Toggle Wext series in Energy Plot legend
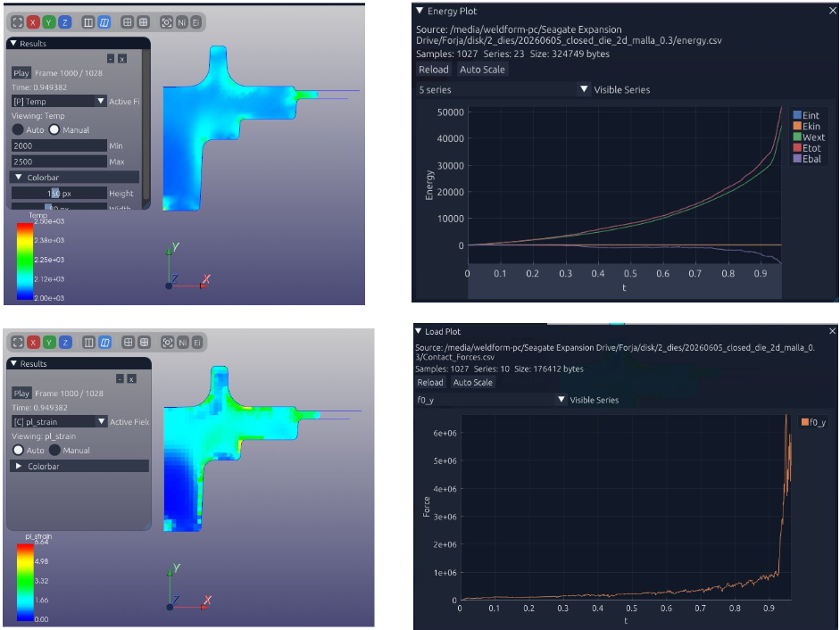This screenshot has width=840, height=630. 809,137
